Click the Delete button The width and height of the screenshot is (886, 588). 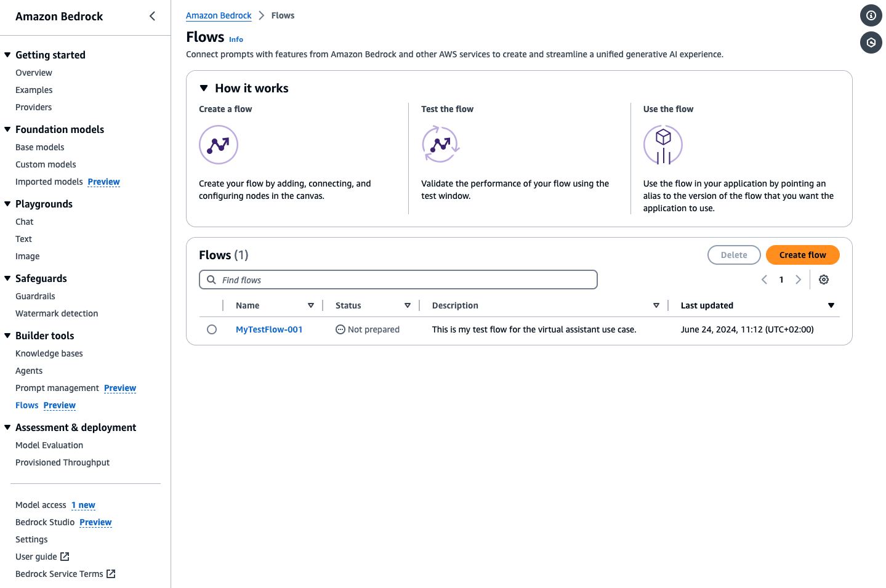(x=734, y=255)
